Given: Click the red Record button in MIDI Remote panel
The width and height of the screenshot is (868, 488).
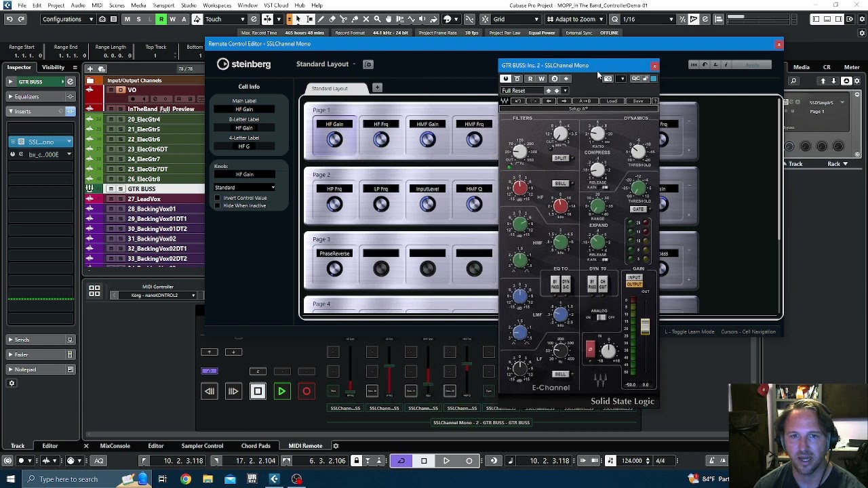Looking at the screenshot, I should 307,391.
